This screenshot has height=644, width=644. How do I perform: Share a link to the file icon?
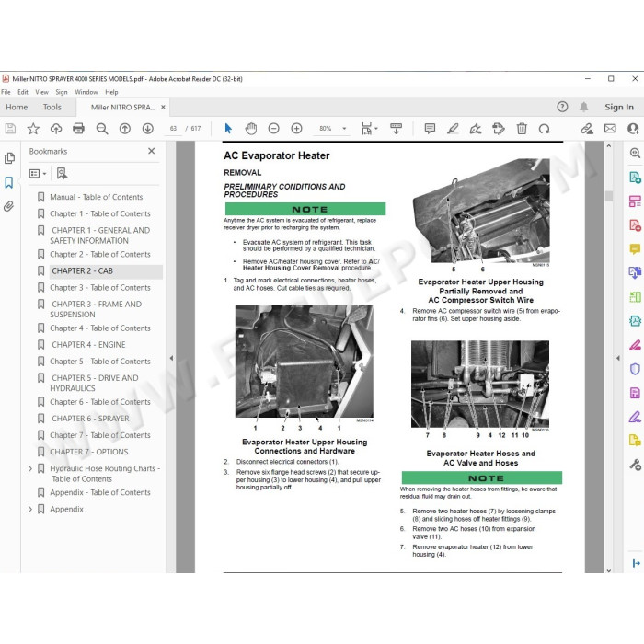(x=587, y=129)
